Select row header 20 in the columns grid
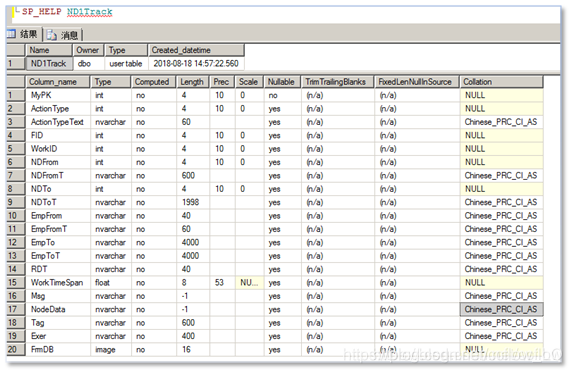Image resolution: width=572 pixels, height=373 pixels. [16, 350]
